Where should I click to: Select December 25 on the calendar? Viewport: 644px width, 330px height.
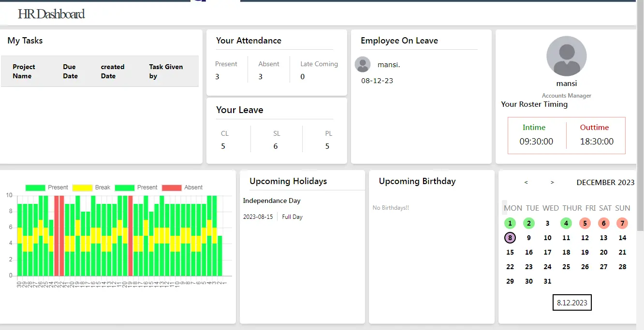(x=566, y=267)
